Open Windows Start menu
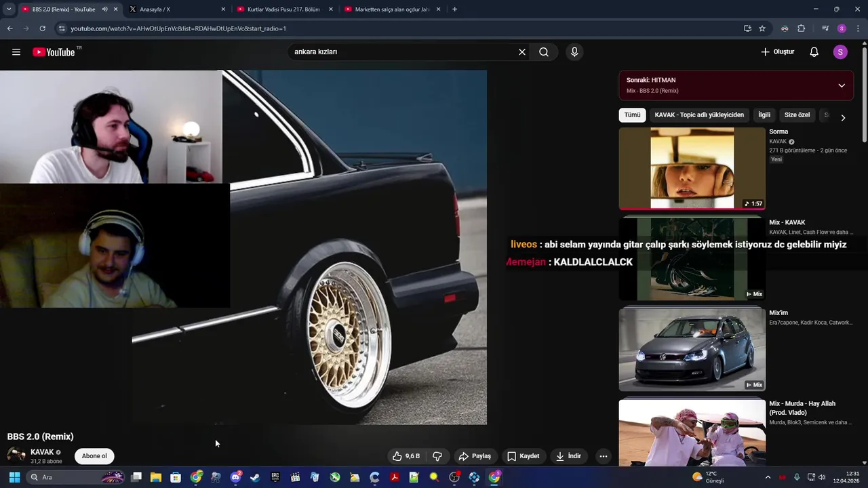This screenshot has width=868, height=488. (x=14, y=477)
